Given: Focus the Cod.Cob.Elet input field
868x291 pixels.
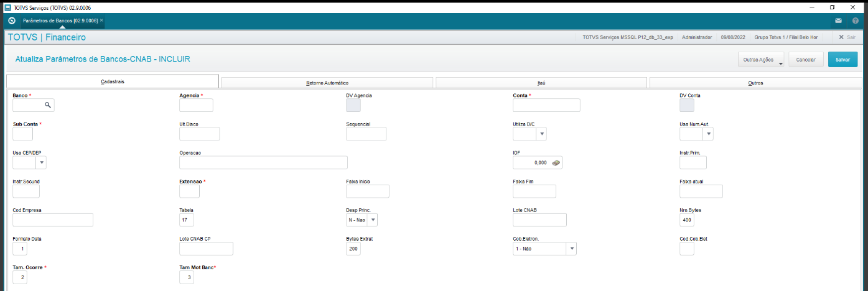Looking at the screenshot, I should (x=687, y=249).
